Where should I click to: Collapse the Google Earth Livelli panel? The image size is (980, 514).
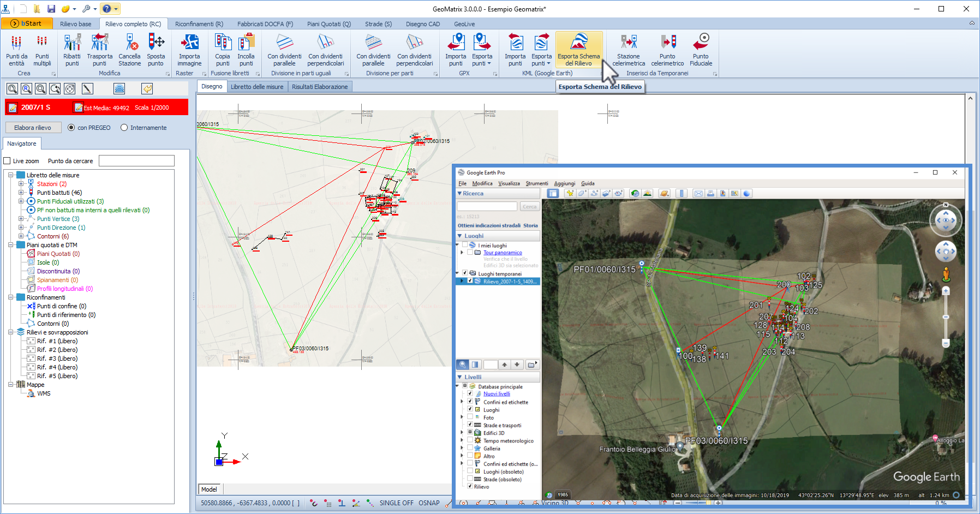[460, 377]
